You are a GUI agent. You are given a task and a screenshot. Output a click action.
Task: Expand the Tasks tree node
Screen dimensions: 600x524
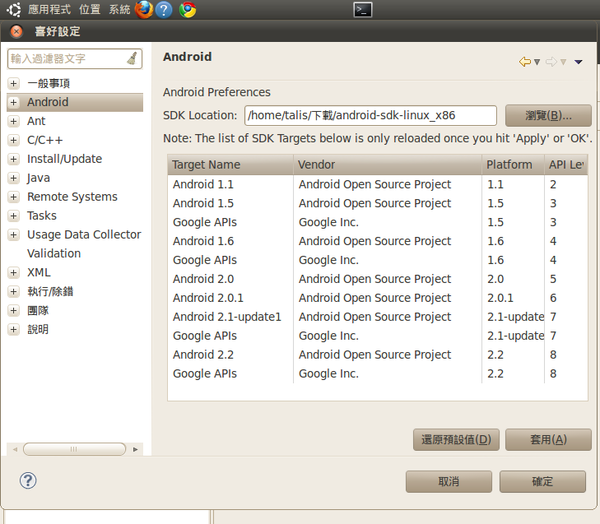point(13,216)
